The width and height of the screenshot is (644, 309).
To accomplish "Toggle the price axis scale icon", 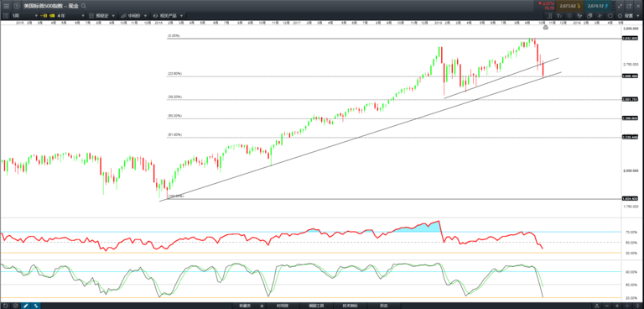I will 549,16.
